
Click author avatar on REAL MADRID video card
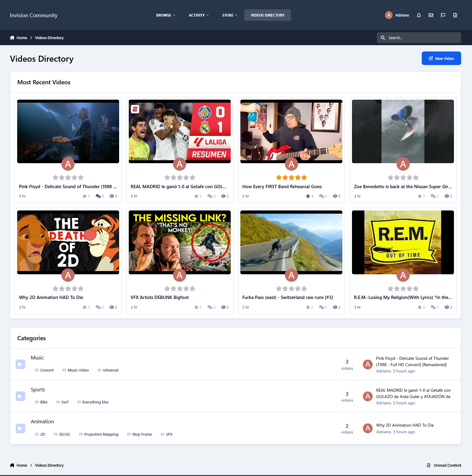click(180, 164)
